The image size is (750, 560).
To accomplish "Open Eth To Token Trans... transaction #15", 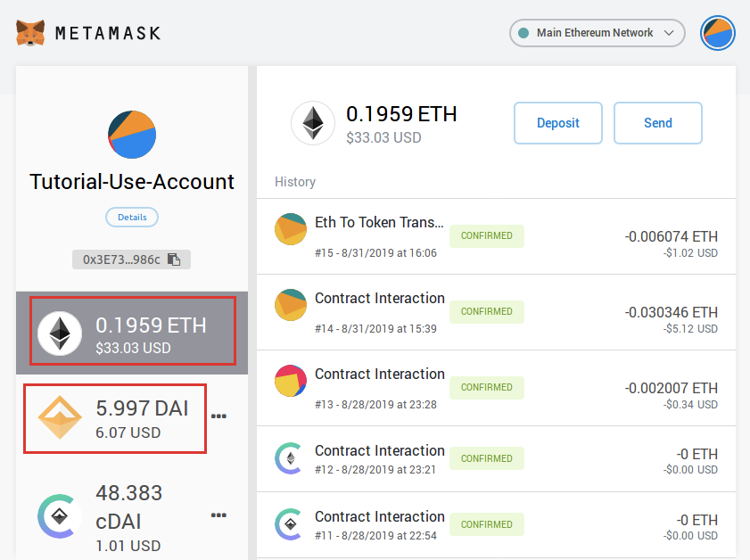I will pos(496,236).
